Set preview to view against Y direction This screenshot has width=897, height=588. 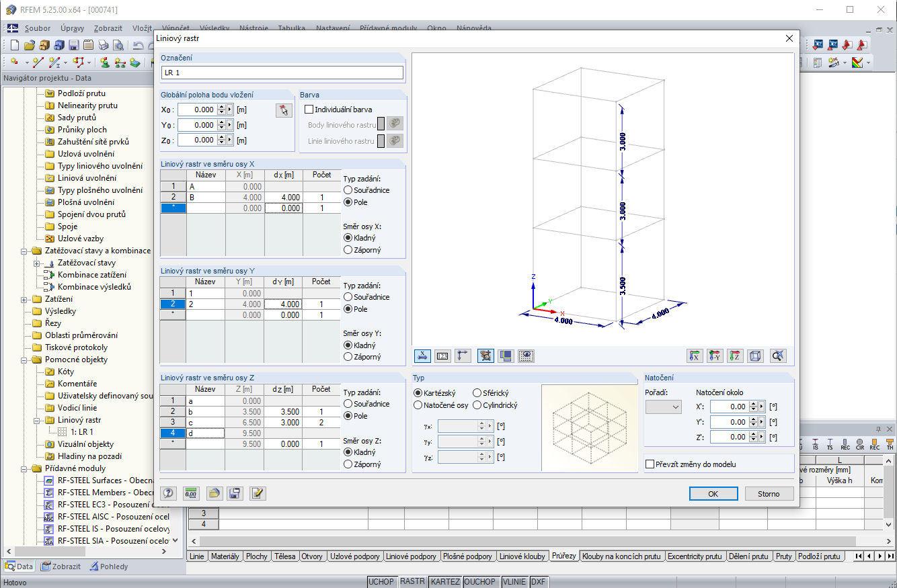pyautogui.click(x=715, y=355)
